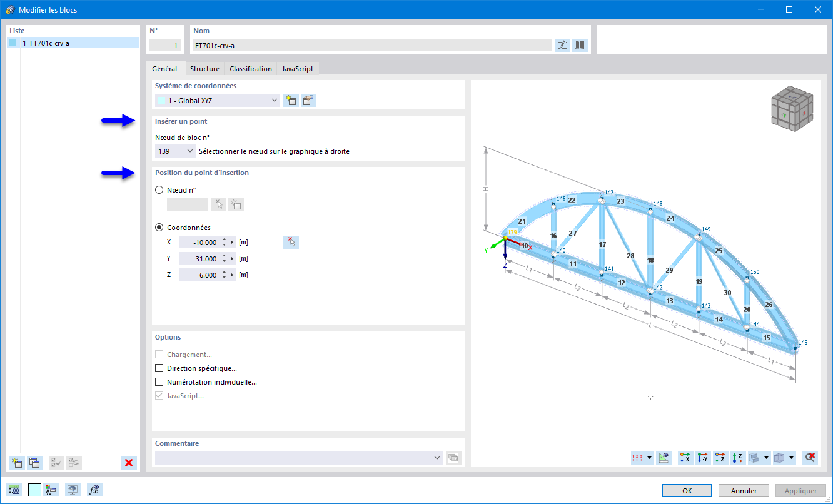Click the Z coordinate spinner arrows
The width and height of the screenshot is (833, 504).
point(224,275)
